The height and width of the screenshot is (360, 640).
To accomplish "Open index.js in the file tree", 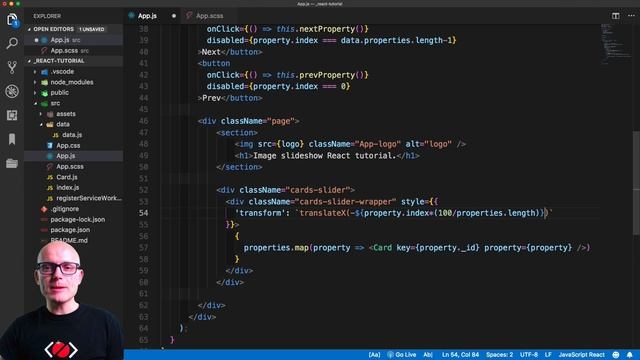I will pyautogui.click(x=68, y=187).
